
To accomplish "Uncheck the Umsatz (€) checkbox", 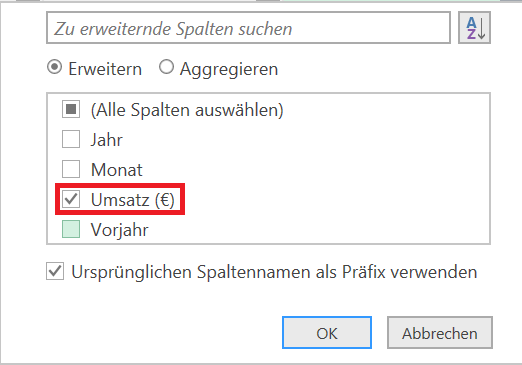I will click(x=71, y=199).
